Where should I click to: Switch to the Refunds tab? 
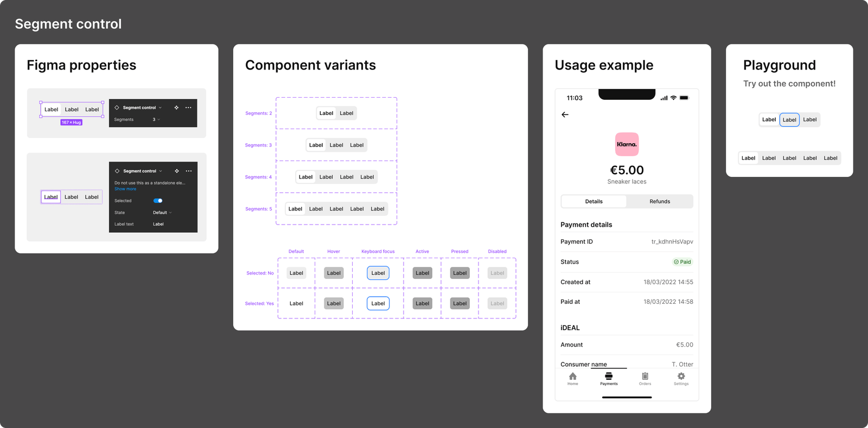point(660,201)
